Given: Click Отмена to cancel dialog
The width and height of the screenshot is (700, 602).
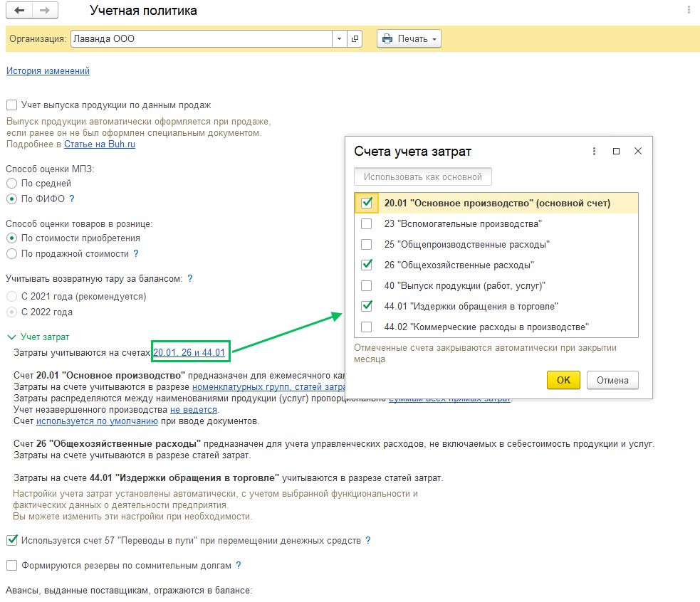Looking at the screenshot, I should click(x=612, y=380).
